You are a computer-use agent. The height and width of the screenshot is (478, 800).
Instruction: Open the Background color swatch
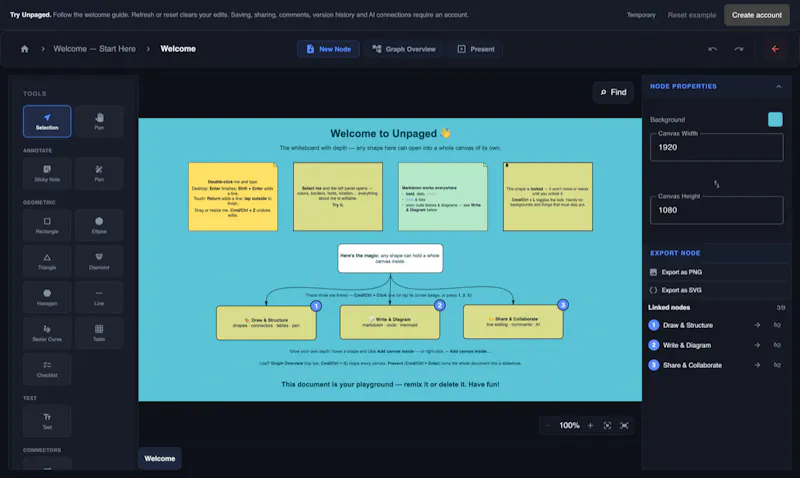tap(775, 119)
